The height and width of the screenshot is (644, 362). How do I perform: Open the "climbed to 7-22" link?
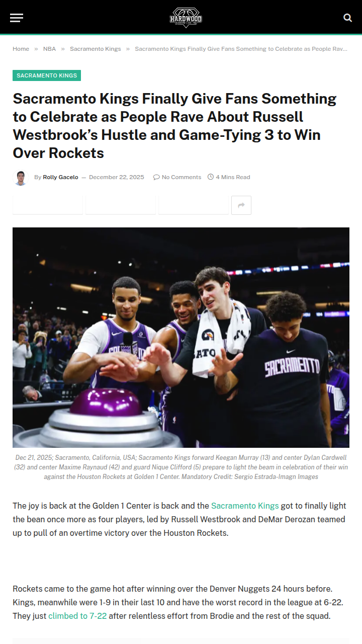77,615
